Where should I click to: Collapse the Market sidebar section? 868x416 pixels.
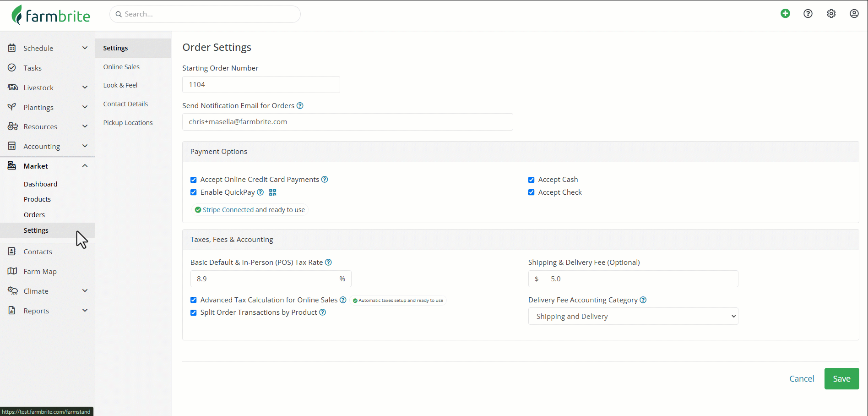pyautogui.click(x=85, y=166)
